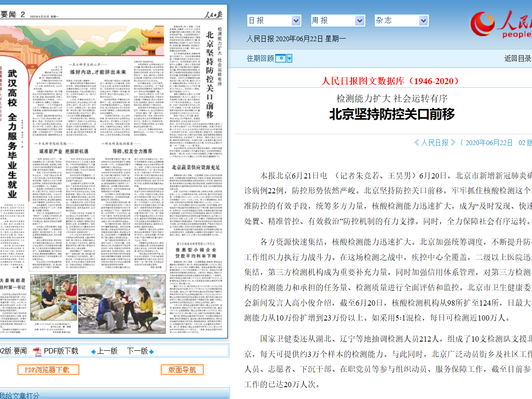Open the 北京蔬菜供应货源充足 article on the page
The image size is (532, 399).
[x=195, y=167]
